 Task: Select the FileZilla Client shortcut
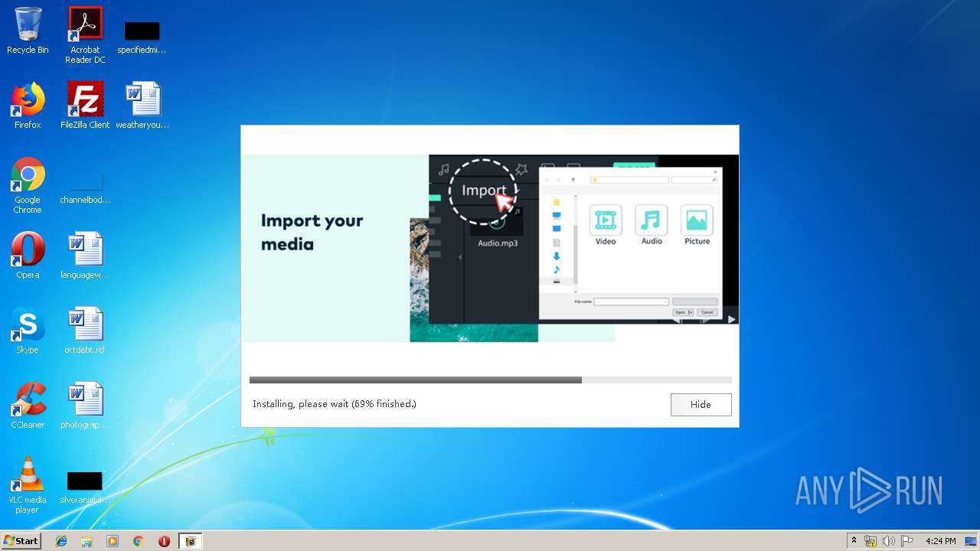tap(85, 106)
